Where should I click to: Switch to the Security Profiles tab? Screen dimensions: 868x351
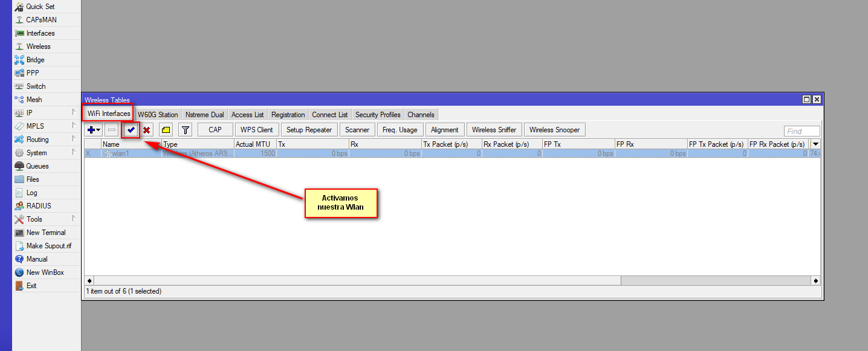(x=378, y=115)
